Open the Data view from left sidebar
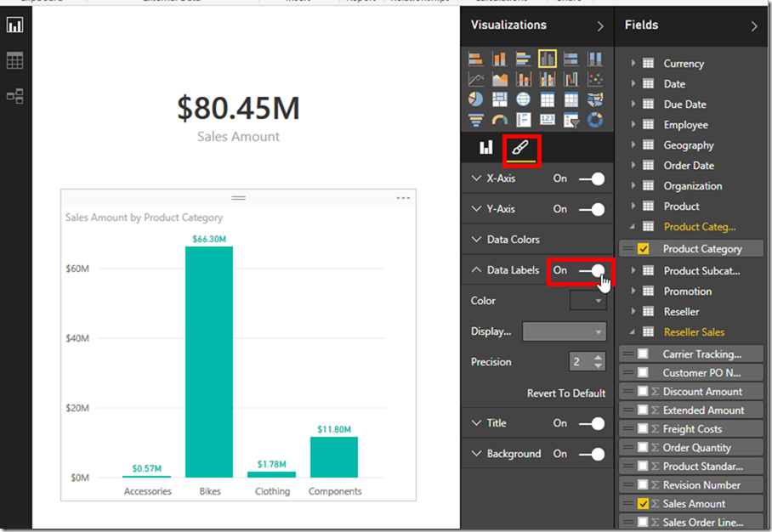Viewport: 772px width, 532px height. tap(14, 60)
